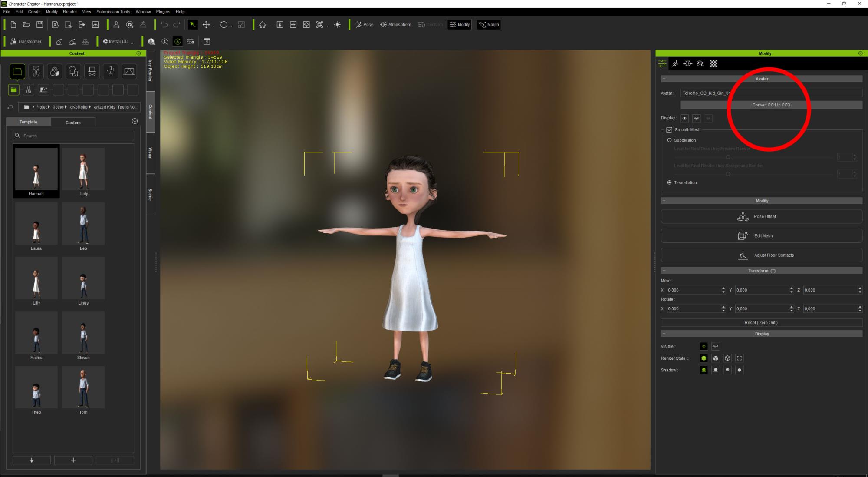Toggle the Smooth Mesh checkbox
This screenshot has height=477, width=868.
tap(669, 129)
